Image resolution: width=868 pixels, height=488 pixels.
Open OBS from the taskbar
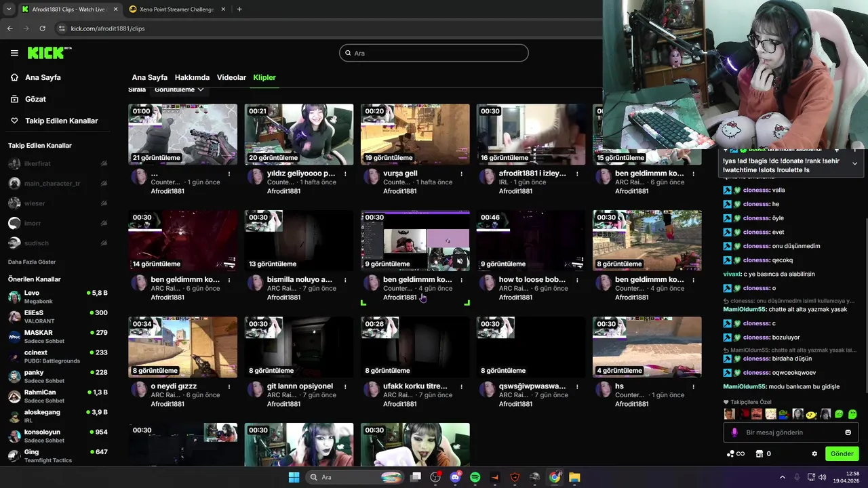435,477
